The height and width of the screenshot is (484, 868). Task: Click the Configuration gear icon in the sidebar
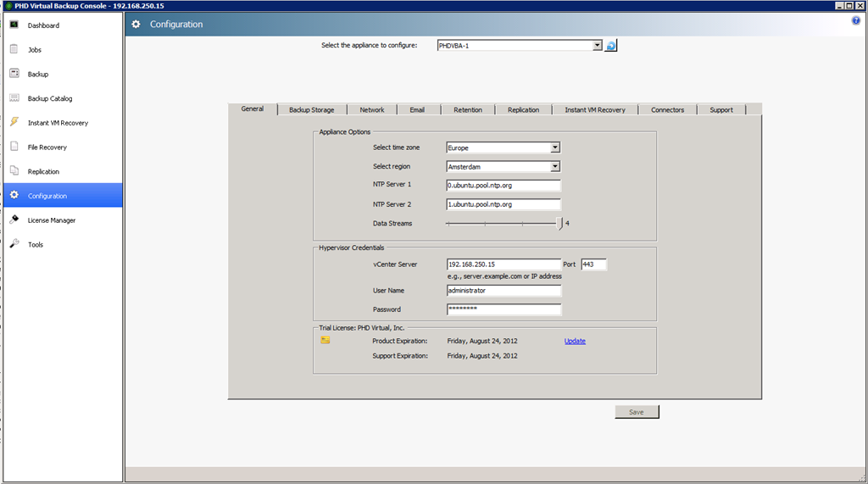point(14,196)
